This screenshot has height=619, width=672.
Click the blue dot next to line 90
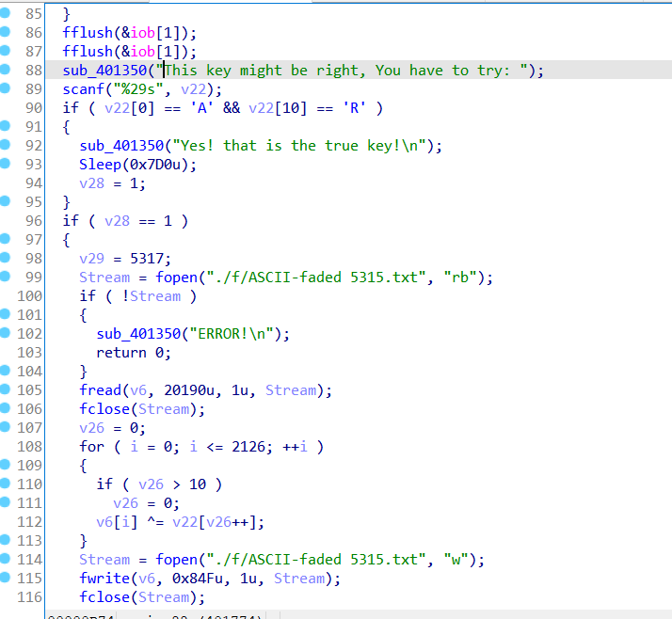[7, 107]
